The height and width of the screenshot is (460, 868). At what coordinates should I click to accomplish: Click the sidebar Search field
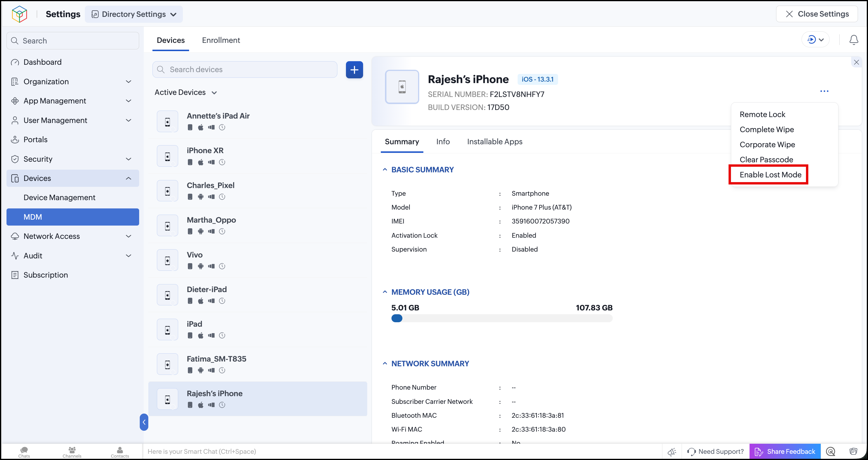pos(72,41)
